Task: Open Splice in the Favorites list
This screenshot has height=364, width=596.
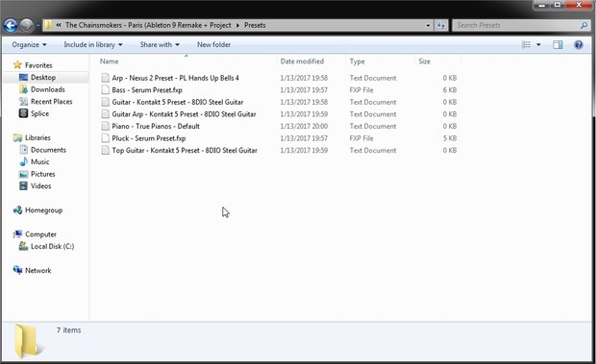Action: tap(34, 113)
